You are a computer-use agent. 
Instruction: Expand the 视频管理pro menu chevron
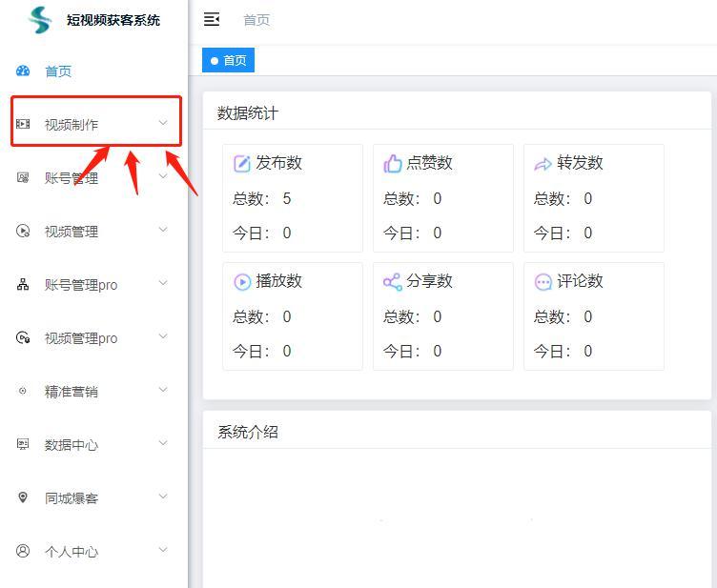pos(163,336)
